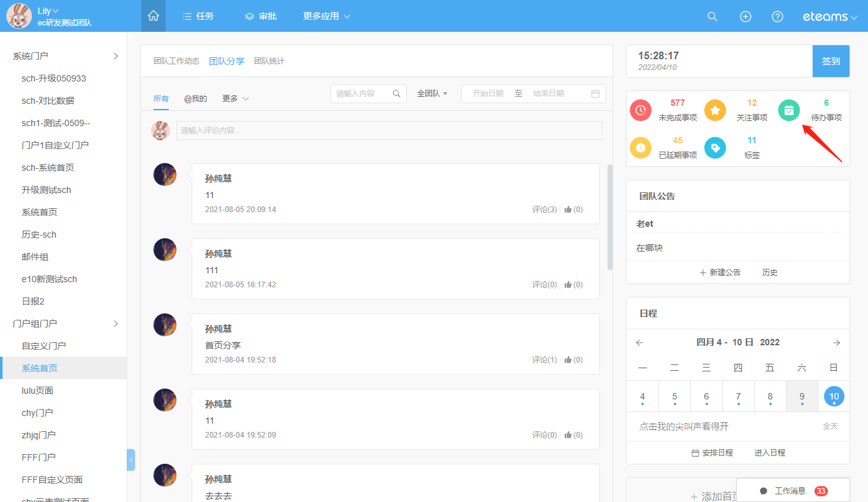
Task: Click the home icon in top navigation
Action: (x=153, y=16)
